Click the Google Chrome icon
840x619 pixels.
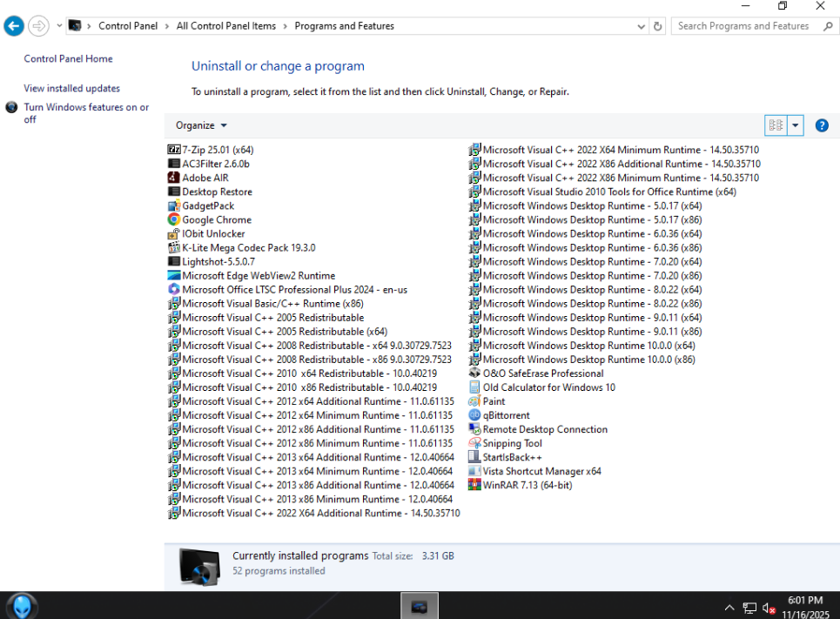coord(173,219)
